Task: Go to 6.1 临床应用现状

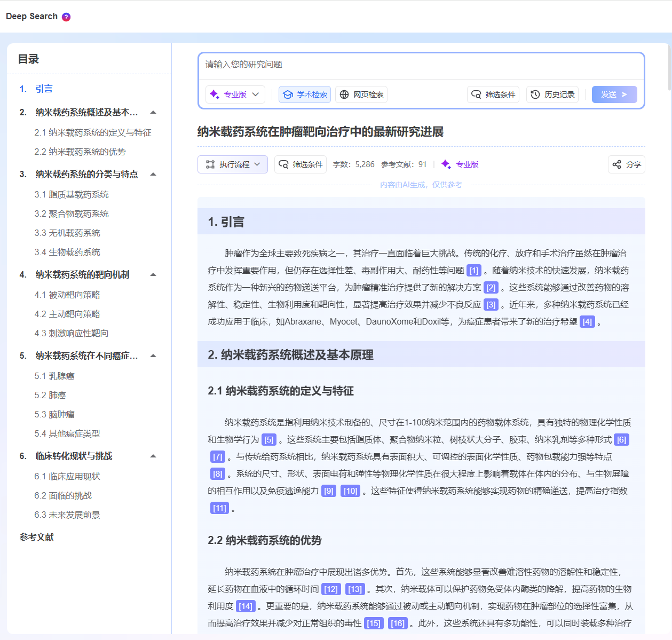Action: (67, 476)
